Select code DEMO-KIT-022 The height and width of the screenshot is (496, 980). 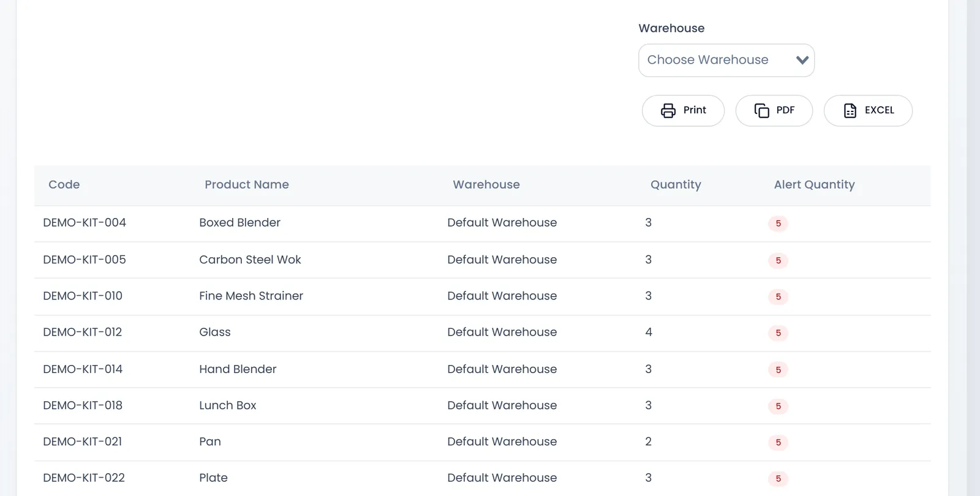[x=84, y=478]
